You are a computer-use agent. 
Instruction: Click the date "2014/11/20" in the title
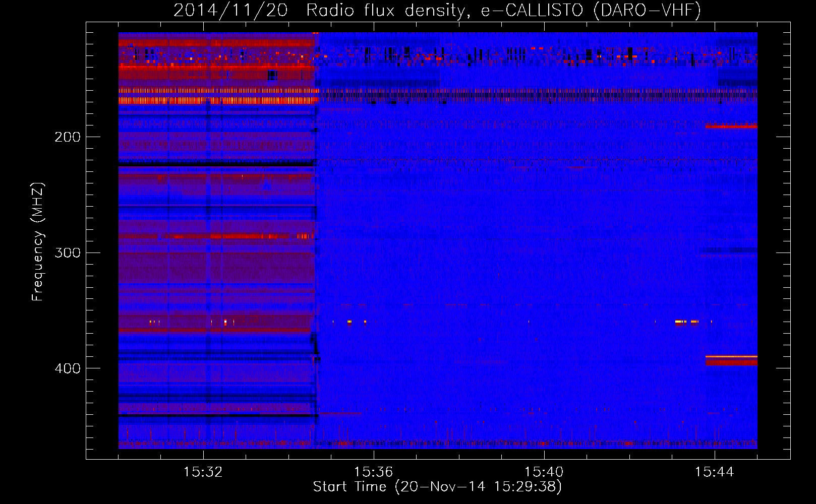click(x=230, y=10)
